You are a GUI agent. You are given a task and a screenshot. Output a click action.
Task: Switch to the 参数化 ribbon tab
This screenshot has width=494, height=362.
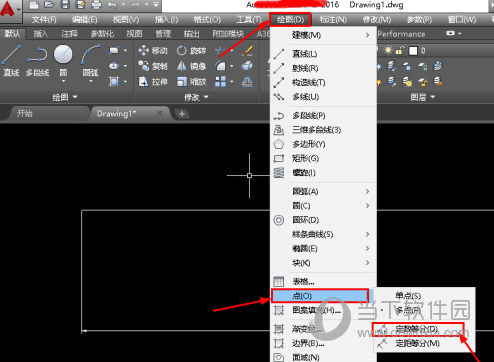pyautogui.click(x=102, y=34)
